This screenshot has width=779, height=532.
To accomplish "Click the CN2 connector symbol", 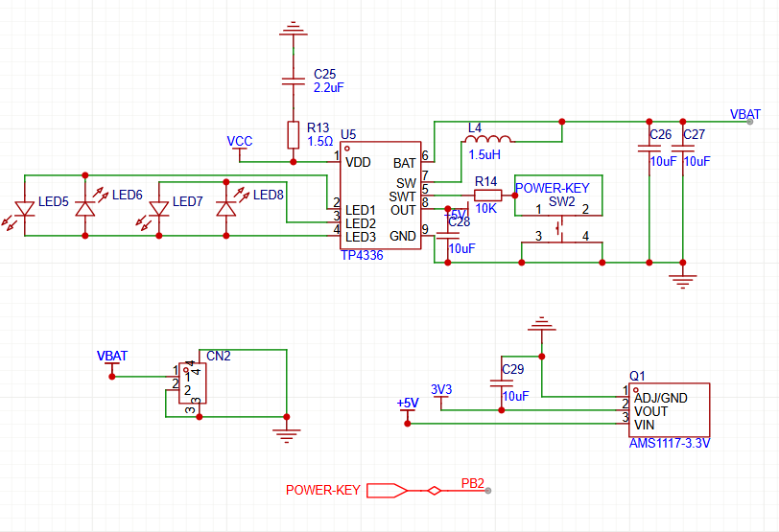I will pyautogui.click(x=193, y=386).
